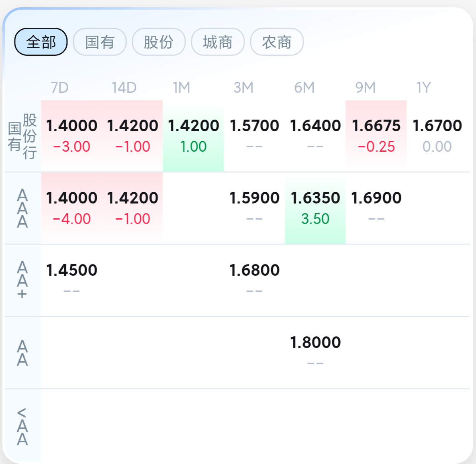Image resolution: width=476 pixels, height=464 pixels.
Task: Select the 全部 filter tab
Action: coord(41,42)
